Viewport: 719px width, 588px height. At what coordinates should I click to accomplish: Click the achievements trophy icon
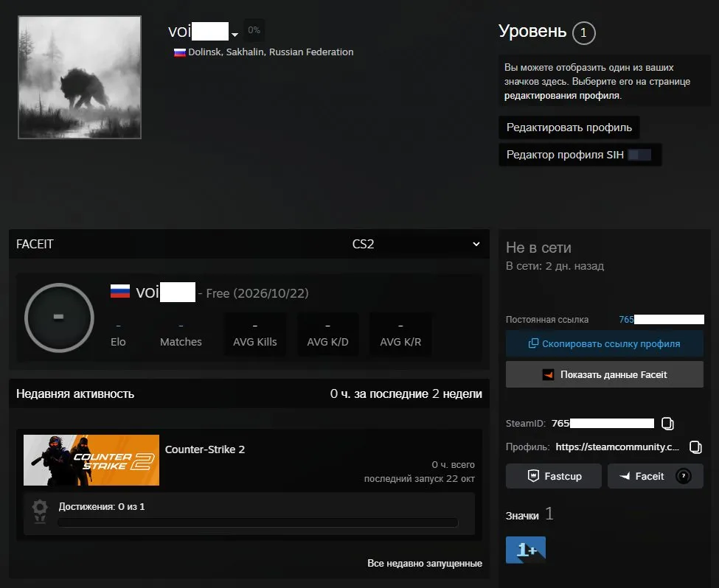click(40, 511)
